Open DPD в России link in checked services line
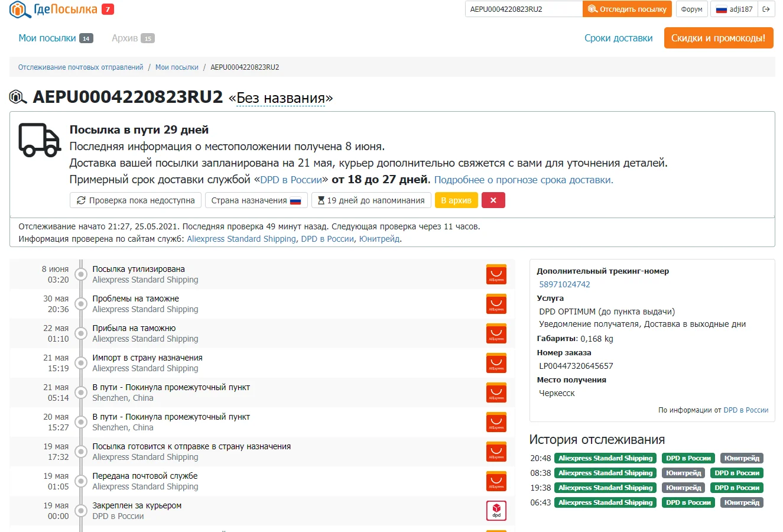The image size is (783, 532). pos(327,239)
